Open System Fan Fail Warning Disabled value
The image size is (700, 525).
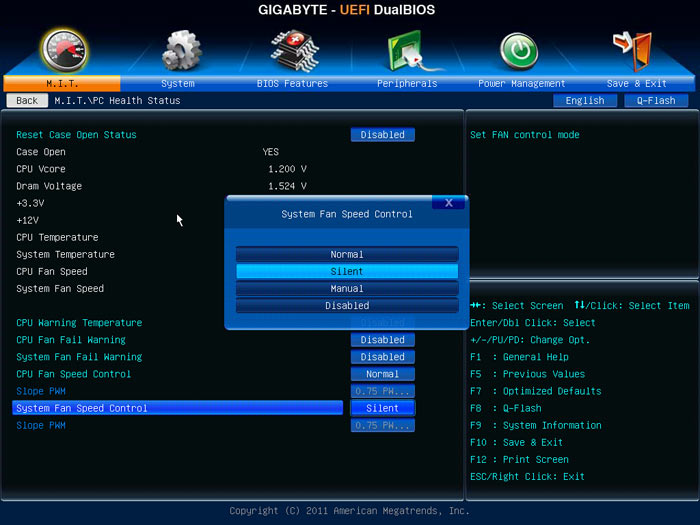[x=383, y=357]
